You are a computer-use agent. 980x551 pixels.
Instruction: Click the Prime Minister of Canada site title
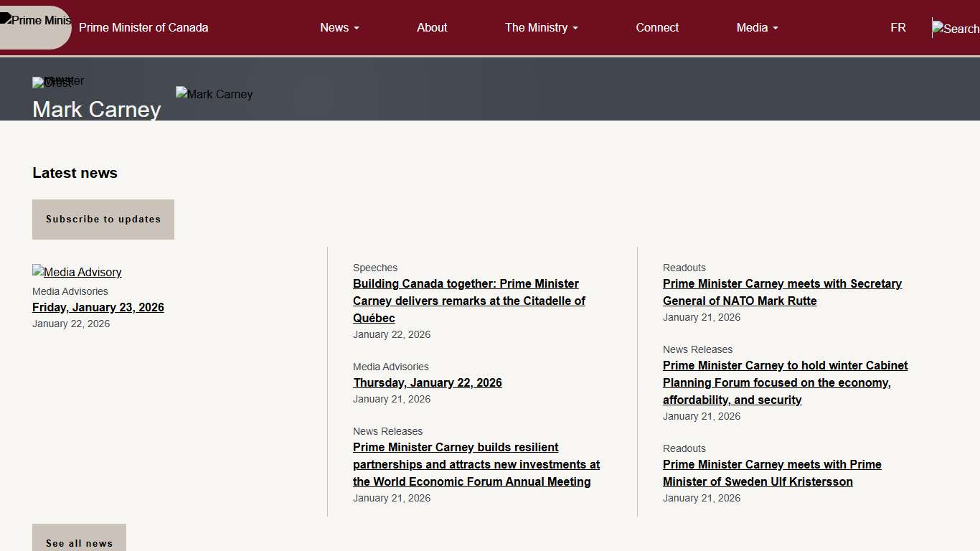[143, 27]
